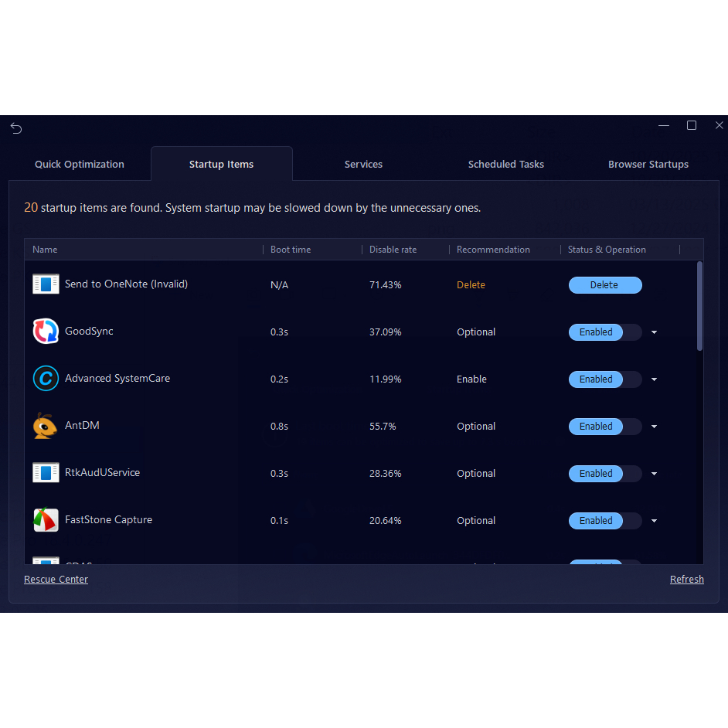This screenshot has width=728, height=728.
Task: Maximize the window
Action: coord(692,125)
